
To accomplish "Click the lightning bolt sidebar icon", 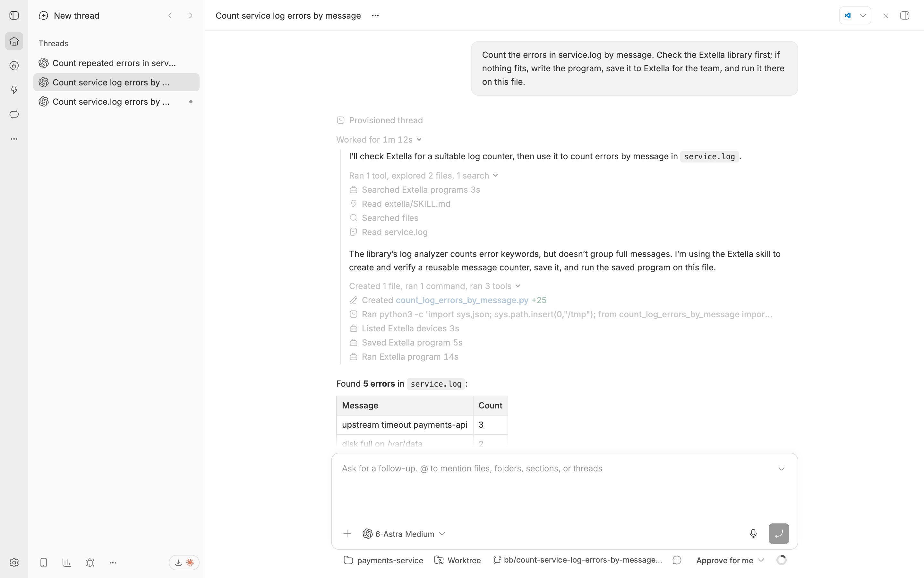I will 14,90.
